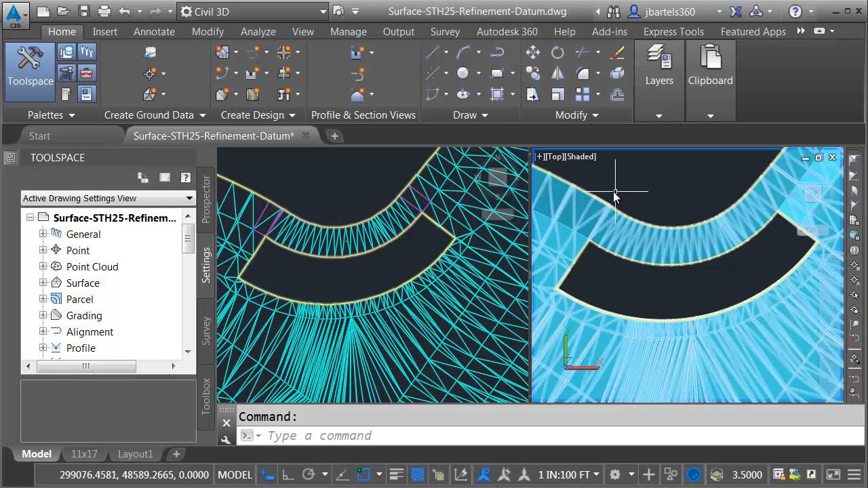Select the Mirror tool in Modify panel
Image resolution: width=868 pixels, height=488 pixels.
pyautogui.click(x=557, y=73)
